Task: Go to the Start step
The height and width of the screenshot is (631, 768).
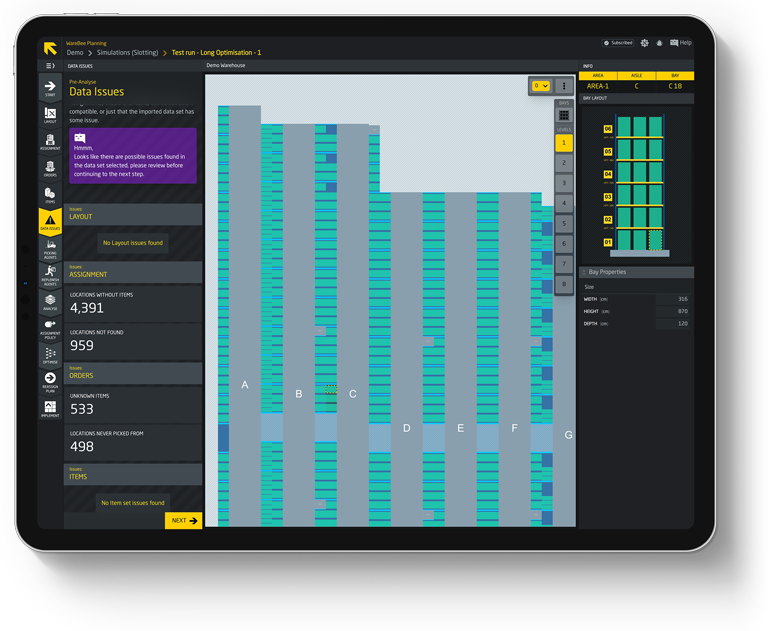Action: 50,88
